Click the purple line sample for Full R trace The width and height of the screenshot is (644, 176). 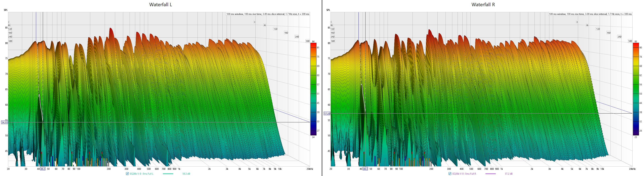coord(490,174)
